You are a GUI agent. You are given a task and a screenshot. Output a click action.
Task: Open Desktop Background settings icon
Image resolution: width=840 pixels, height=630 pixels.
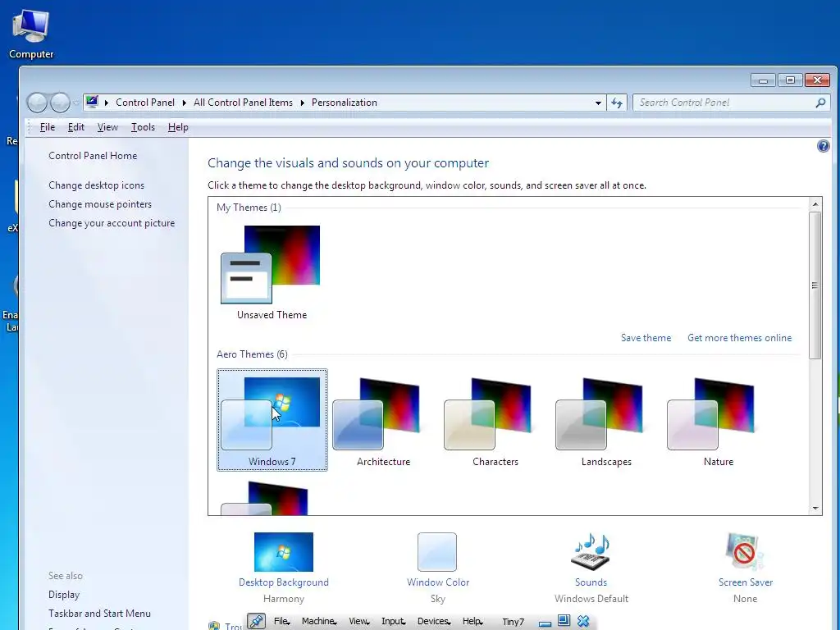point(283,552)
